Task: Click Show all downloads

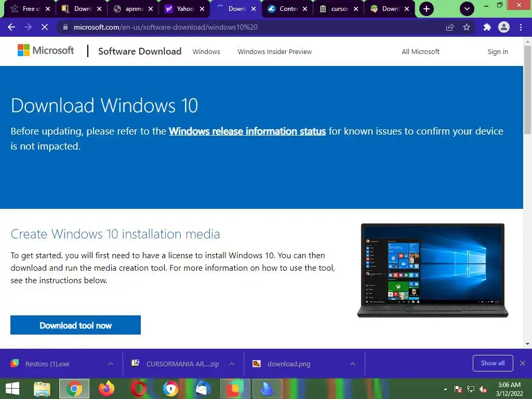Action: tap(493, 363)
